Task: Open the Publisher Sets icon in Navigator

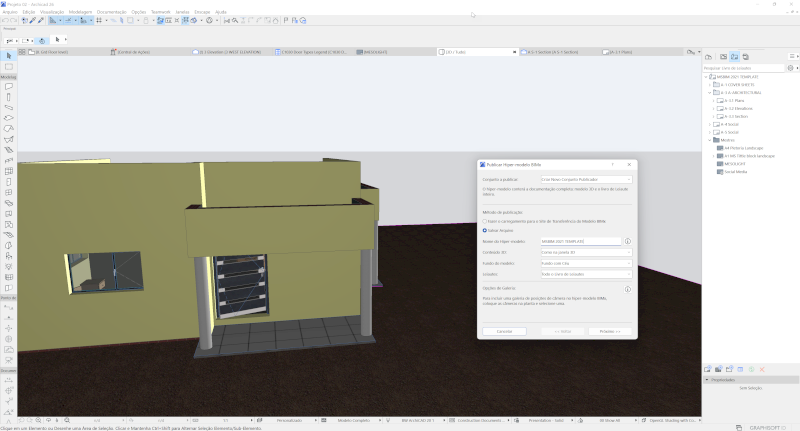Action: (746, 57)
